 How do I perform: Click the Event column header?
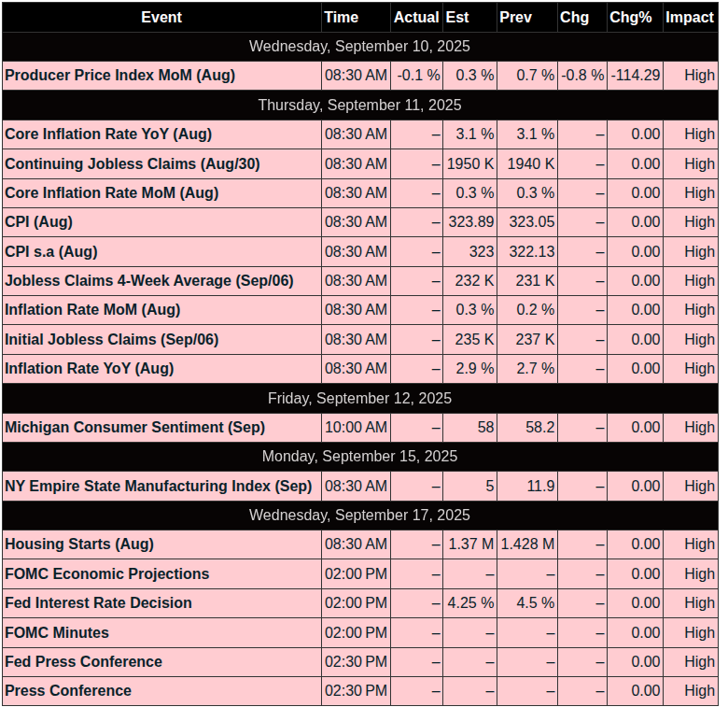161,17
